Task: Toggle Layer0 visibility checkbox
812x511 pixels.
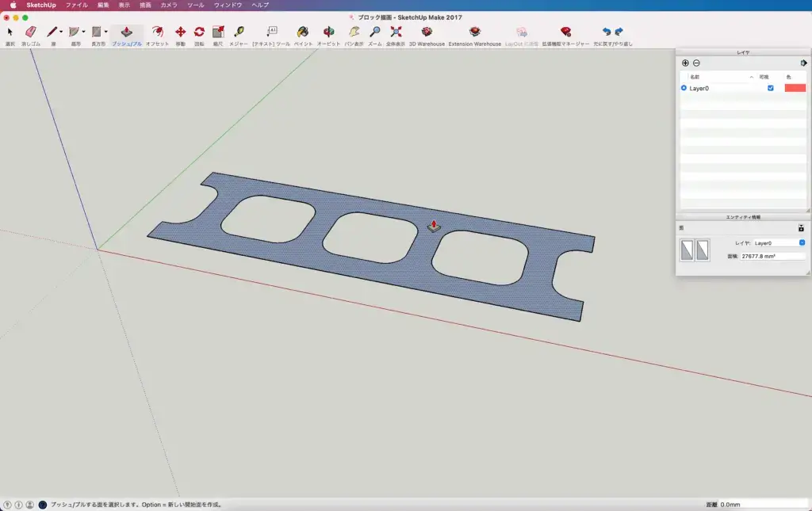Action: pyautogui.click(x=771, y=88)
